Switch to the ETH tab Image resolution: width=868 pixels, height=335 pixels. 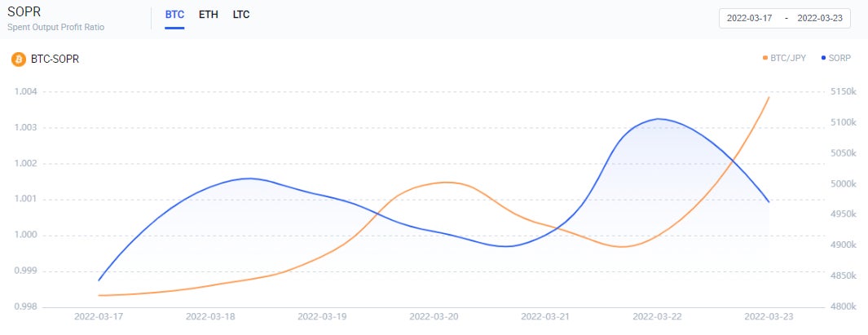pos(208,15)
